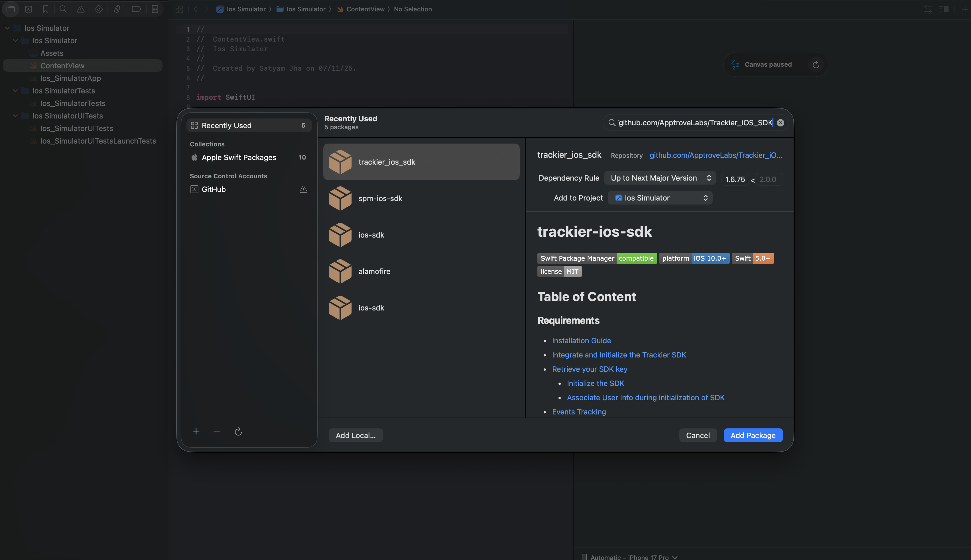Open the Dependency Rule dropdown
971x560 pixels.
click(x=660, y=178)
